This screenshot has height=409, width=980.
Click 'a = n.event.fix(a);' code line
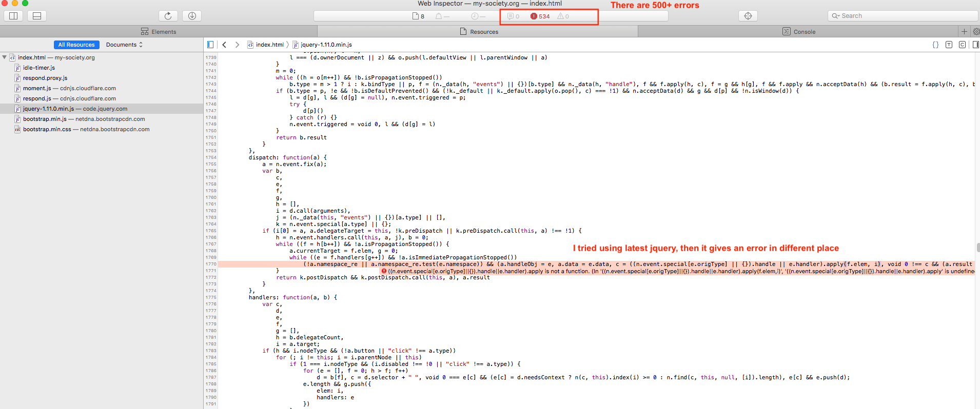click(295, 165)
